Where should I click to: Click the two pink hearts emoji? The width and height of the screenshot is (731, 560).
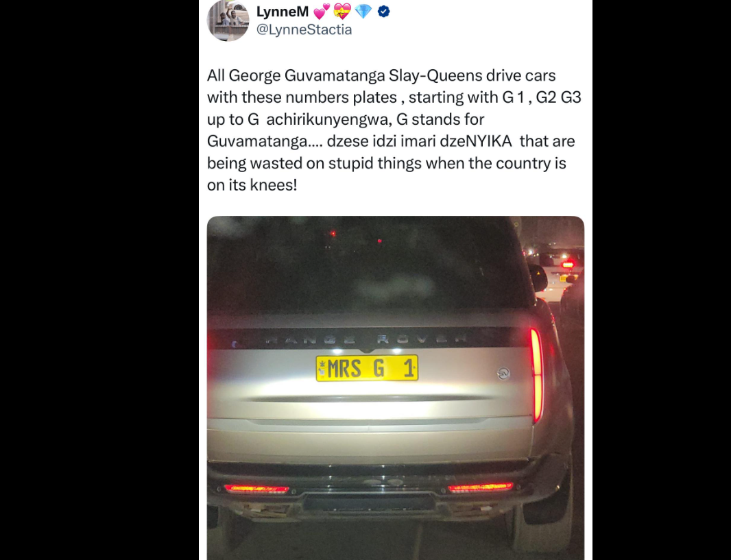(x=322, y=11)
